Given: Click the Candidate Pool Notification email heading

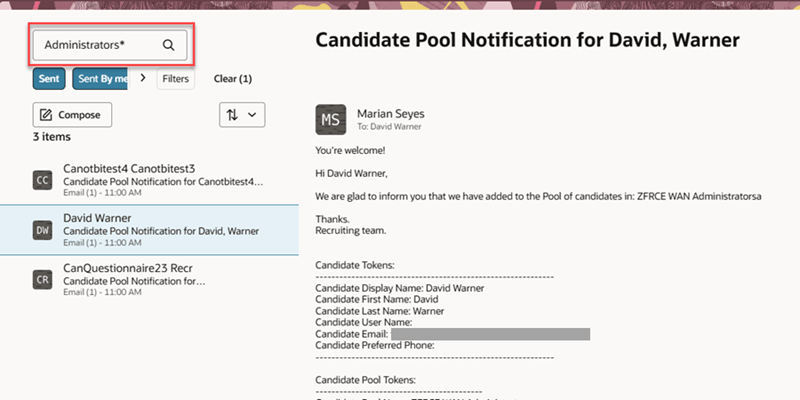Looking at the screenshot, I should point(527,40).
